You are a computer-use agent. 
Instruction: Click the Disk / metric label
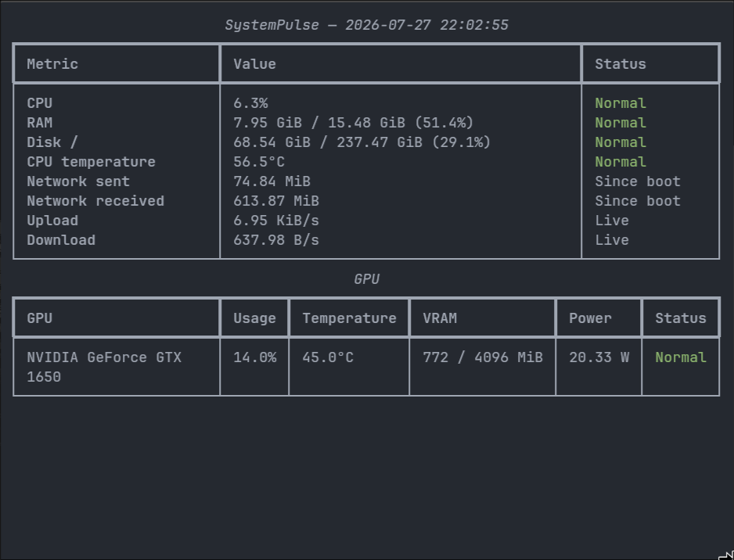point(52,142)
